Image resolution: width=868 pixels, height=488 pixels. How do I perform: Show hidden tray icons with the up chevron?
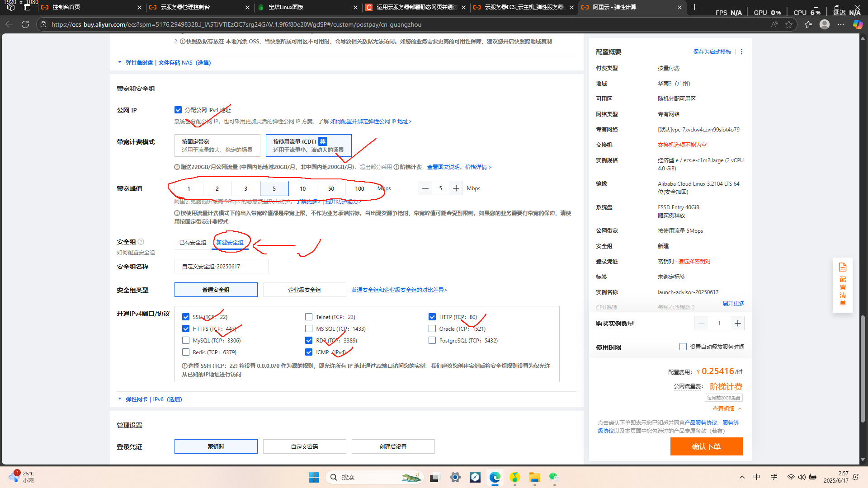(x=742, y=477)
